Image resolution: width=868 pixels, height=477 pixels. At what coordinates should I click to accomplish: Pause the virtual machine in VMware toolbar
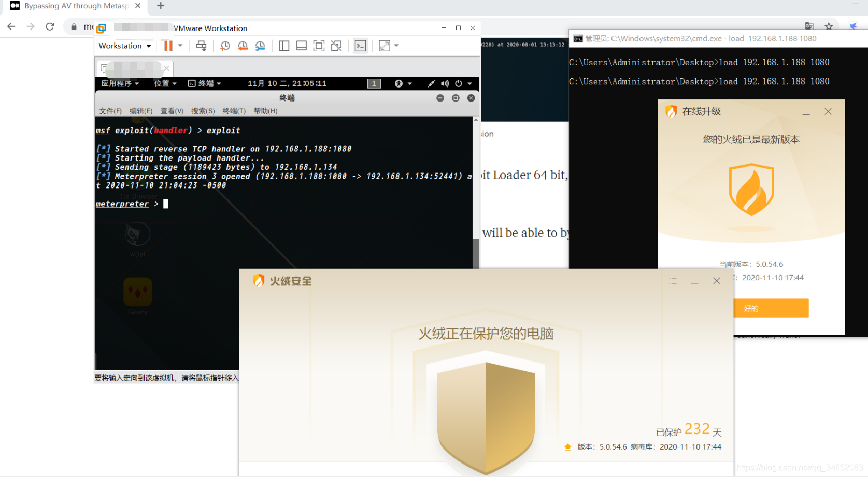tap(168, 46)
